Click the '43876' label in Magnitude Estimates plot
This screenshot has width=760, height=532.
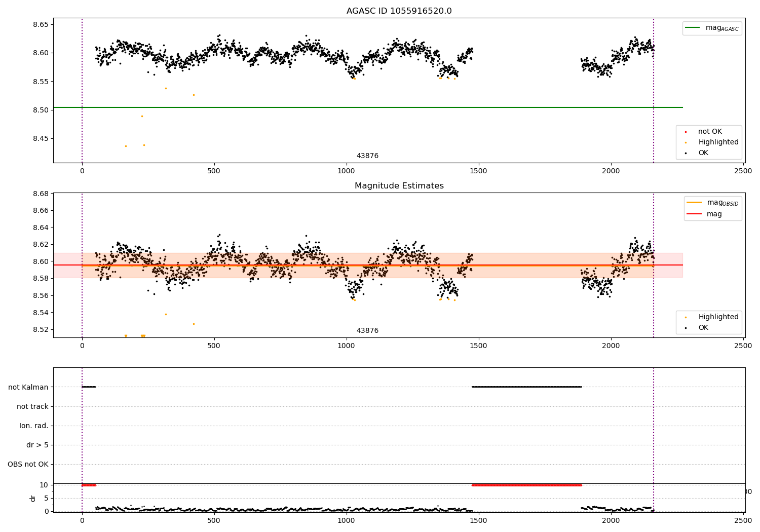pyautogui.click(x=367, y=331)
